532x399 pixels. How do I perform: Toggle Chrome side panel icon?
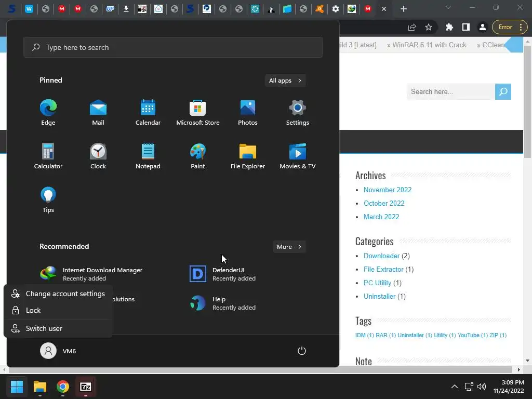pyautogui.click(x=466, y=27)
